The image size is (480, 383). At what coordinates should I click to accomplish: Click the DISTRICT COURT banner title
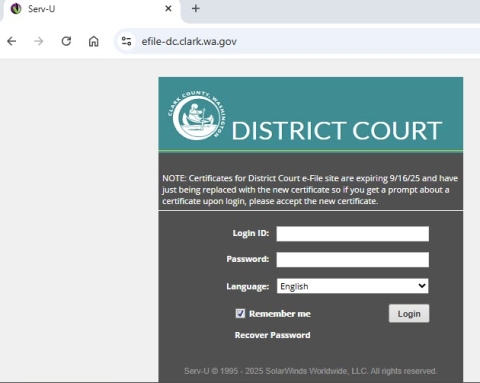coord(337,130)
